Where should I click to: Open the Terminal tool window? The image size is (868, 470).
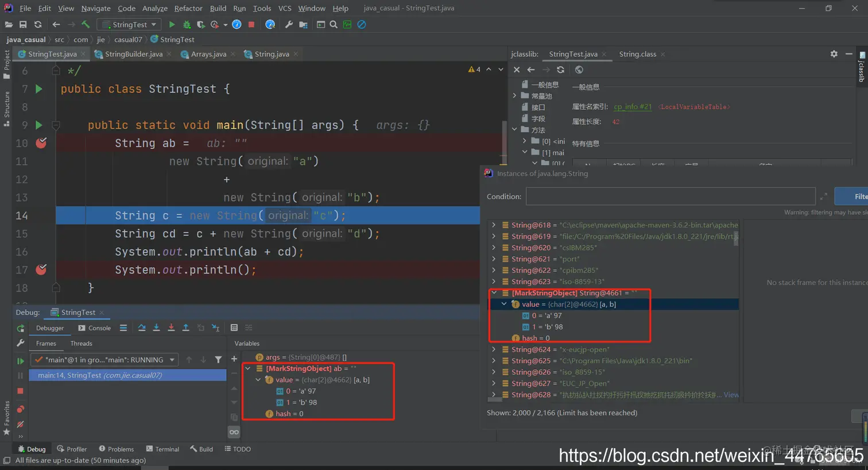(162, 449)
